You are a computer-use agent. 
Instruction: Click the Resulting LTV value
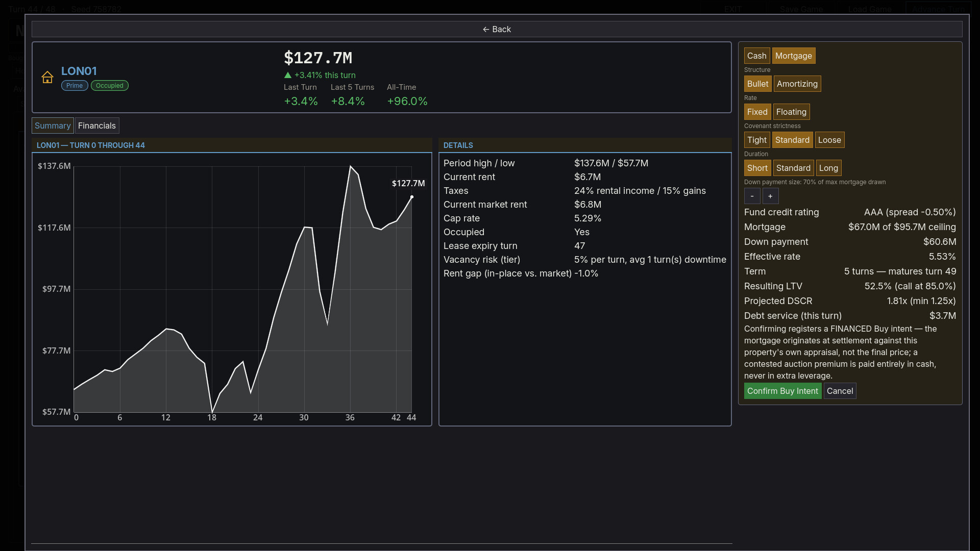point(910,286)
